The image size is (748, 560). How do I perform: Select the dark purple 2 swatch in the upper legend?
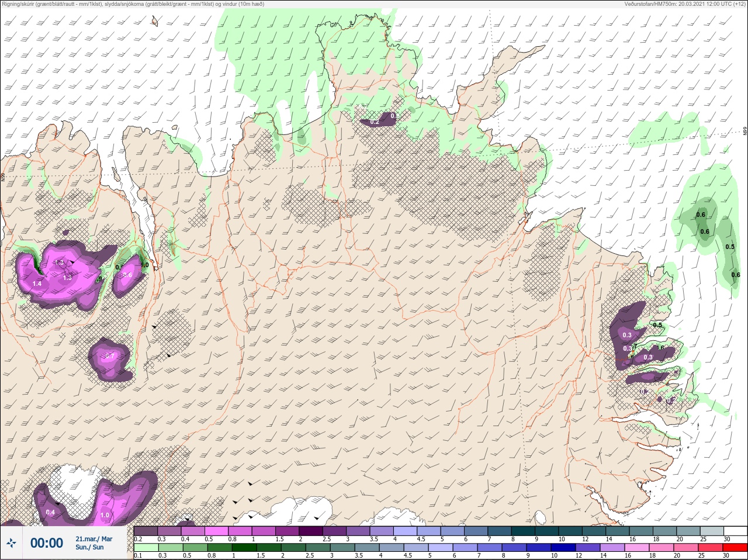pos(311,531)
